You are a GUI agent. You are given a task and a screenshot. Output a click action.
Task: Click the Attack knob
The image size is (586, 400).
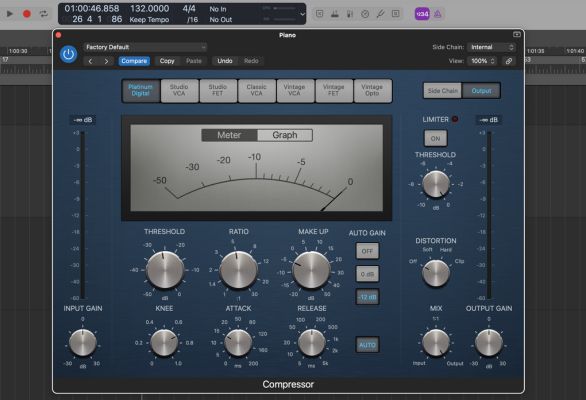pos(238,343)
